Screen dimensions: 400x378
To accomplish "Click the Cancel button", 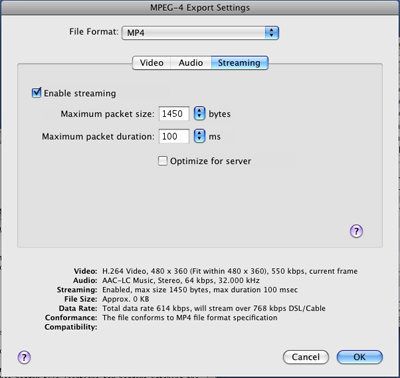I will tap(306, 357).
